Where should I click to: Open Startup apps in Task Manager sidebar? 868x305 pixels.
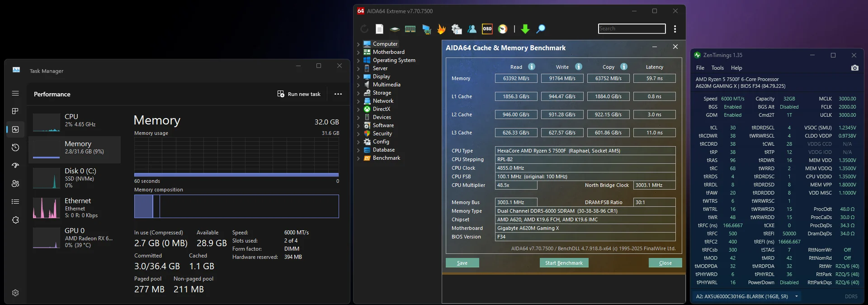click(15, 166)
